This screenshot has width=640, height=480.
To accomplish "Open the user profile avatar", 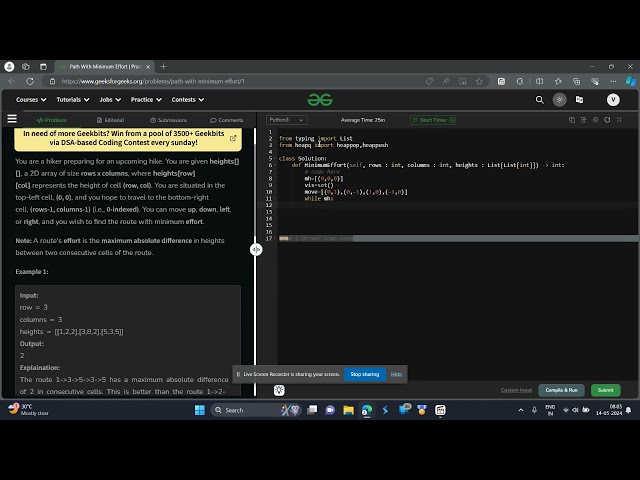I will point(613,100).
